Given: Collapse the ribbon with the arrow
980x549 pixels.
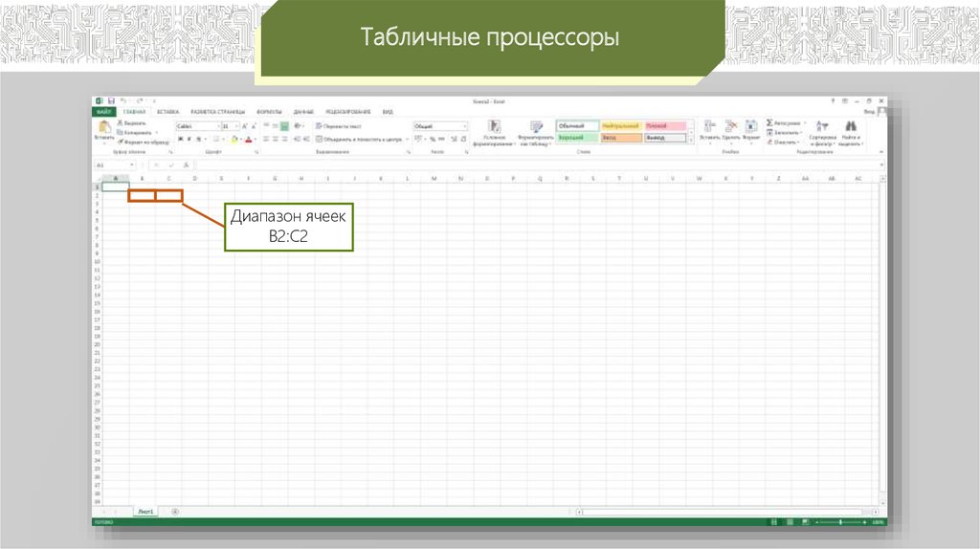Looking at the screenshot, I should tap(881, 152).
